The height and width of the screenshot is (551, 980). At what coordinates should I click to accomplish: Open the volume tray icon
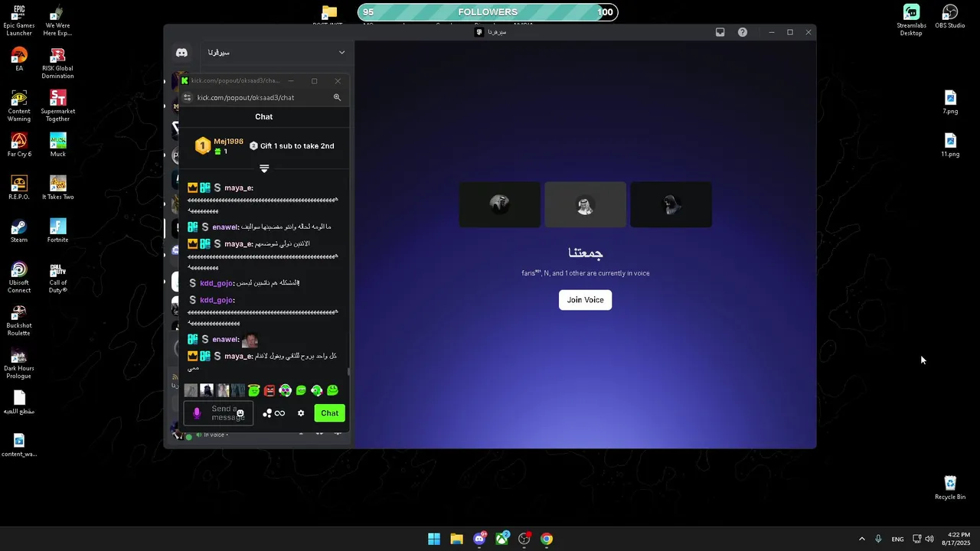tap(929, 539)
